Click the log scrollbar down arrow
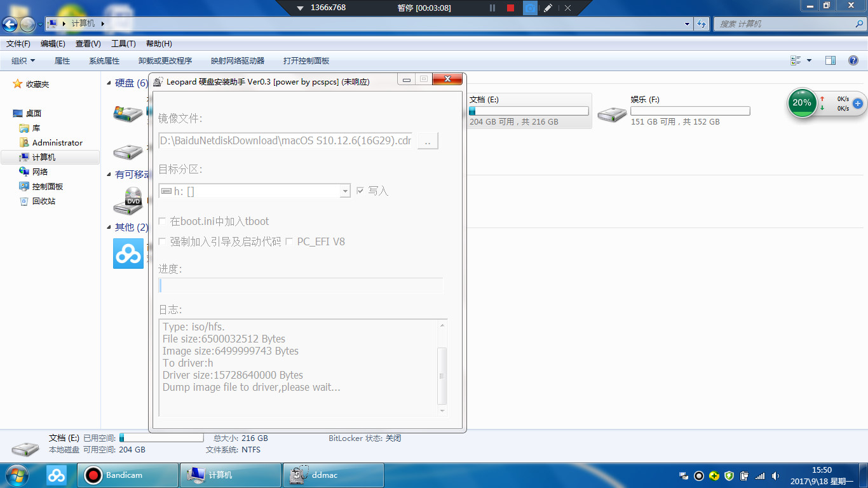 coord(442,411)
